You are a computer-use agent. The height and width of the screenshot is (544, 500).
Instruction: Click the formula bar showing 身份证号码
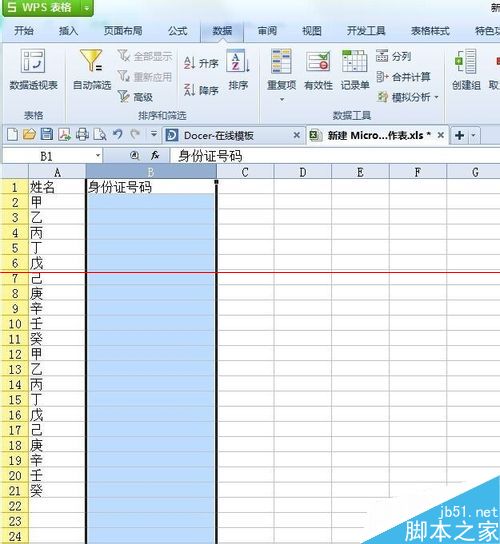(335, 156)
